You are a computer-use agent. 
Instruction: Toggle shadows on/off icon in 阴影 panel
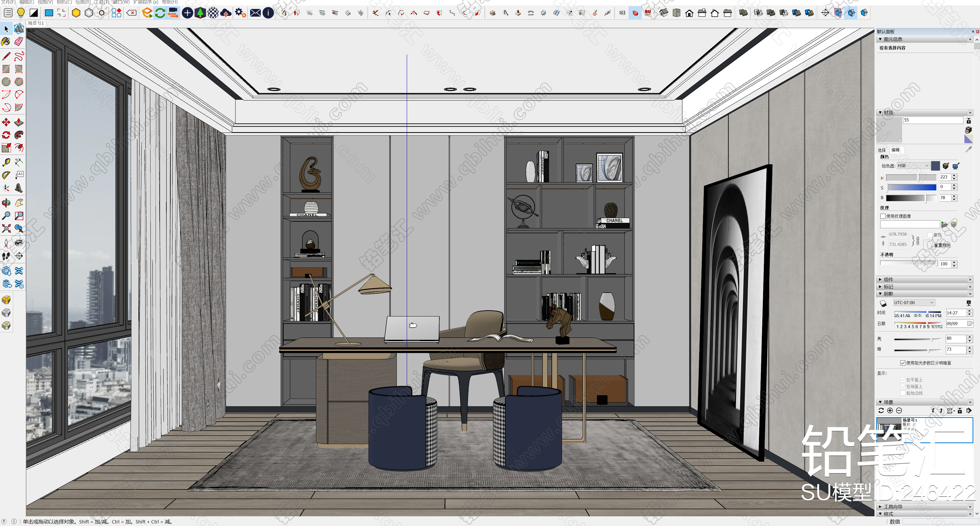click(x=883, y=303)
